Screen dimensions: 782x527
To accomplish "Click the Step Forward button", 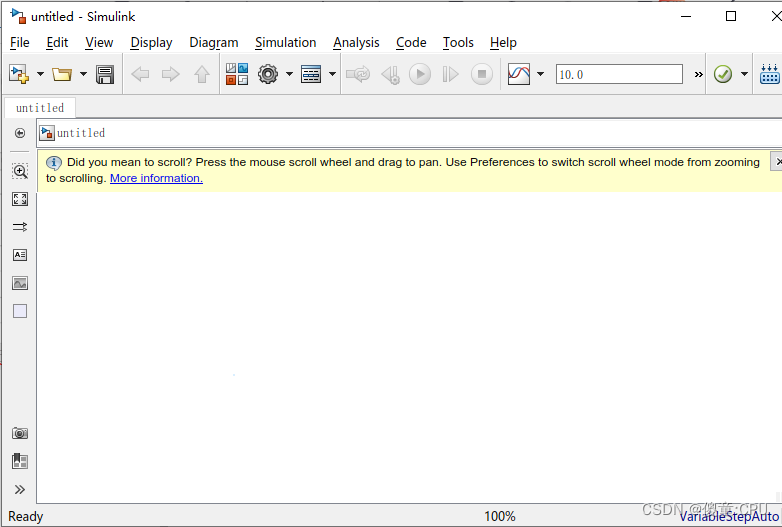I will click(x=450, y=74).
